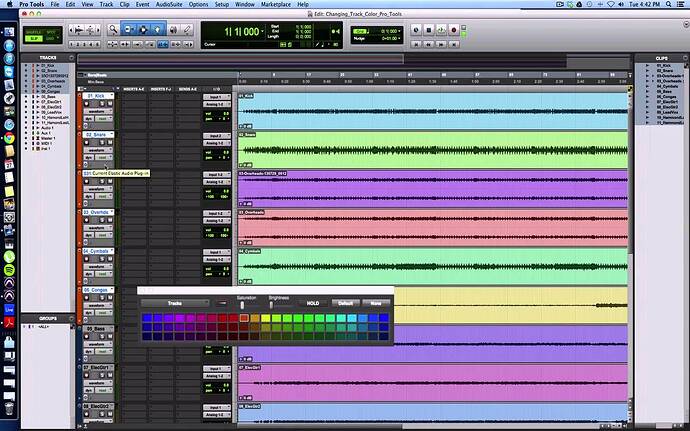Select the Trim tool

click(128, 29)
